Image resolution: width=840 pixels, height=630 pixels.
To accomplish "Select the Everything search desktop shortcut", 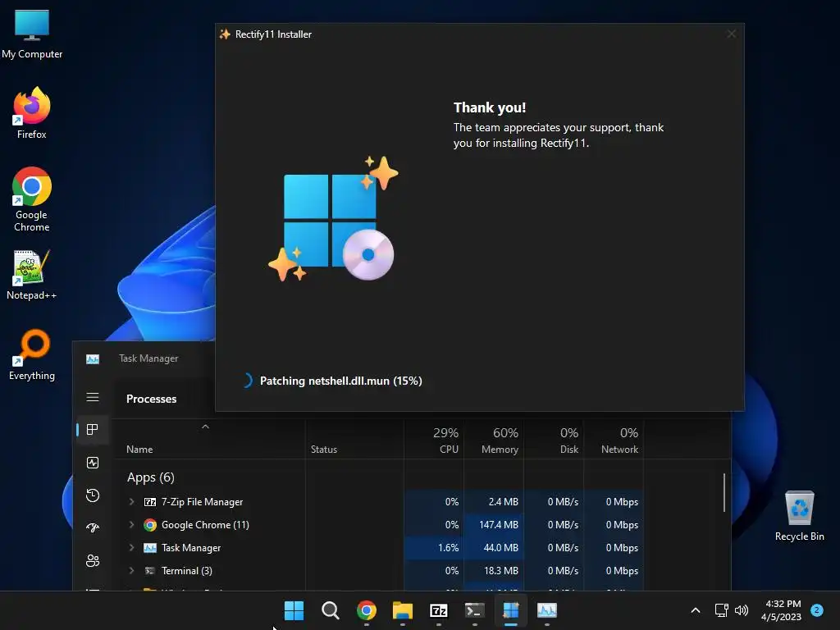I will pos(32,354).
